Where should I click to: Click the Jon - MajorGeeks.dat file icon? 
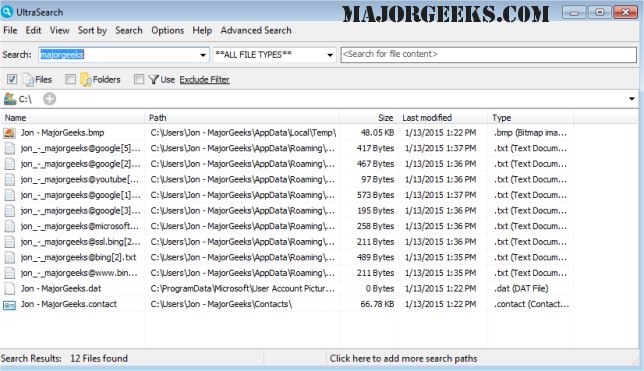click(9, 288)
